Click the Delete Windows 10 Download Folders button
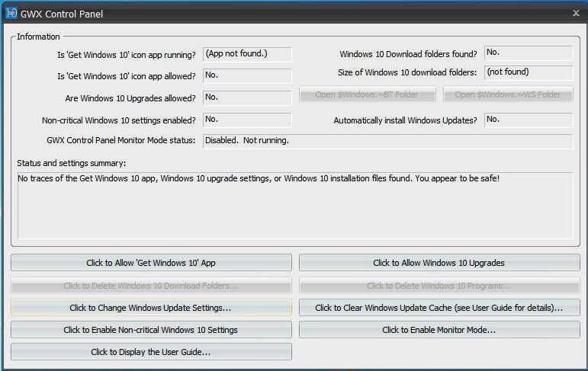 [x=151, y=286]
